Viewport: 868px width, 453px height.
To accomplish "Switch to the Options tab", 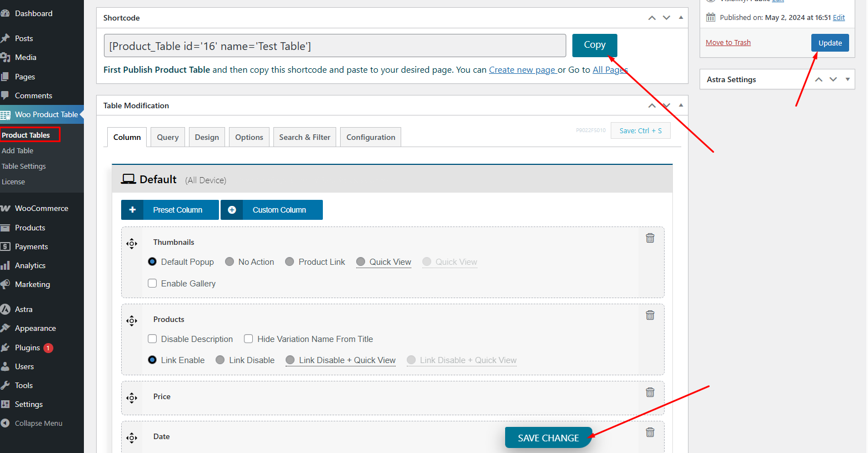I will tap(249, 137).
